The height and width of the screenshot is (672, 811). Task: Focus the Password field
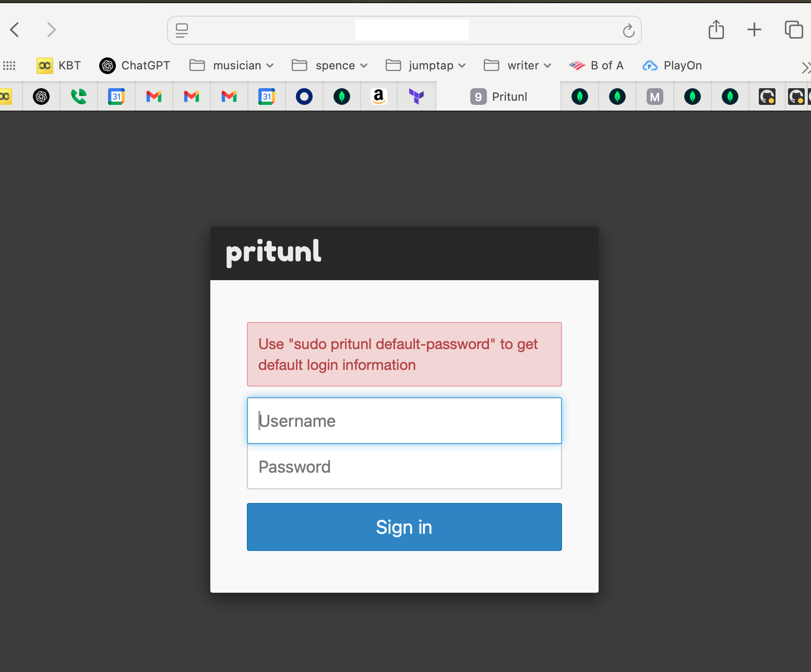[x=404, y=466]
